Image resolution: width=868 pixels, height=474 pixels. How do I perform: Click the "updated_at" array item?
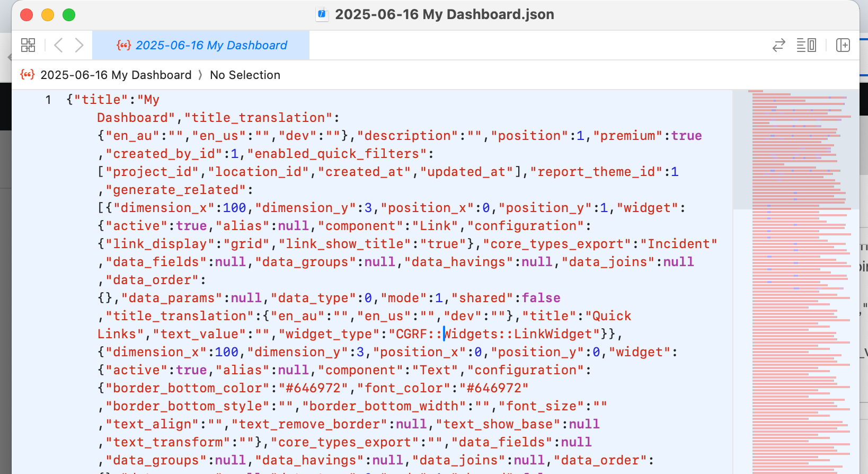(466, 172)
